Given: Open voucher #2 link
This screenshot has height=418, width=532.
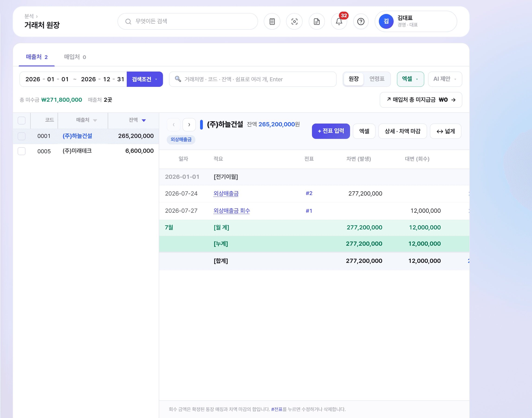Looking at the screenshot, I should pyautogui.click(x=309, y=193).
